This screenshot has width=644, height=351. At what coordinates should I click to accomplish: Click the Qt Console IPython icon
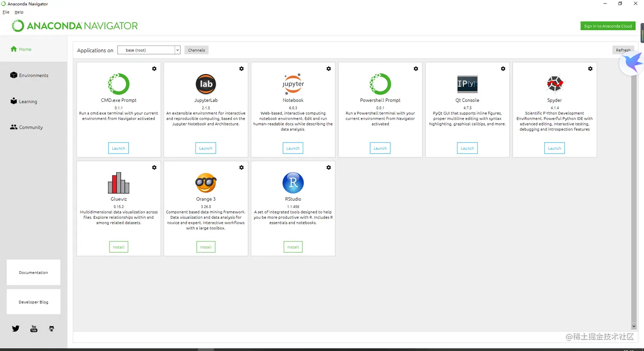click(x=467, y=84)
